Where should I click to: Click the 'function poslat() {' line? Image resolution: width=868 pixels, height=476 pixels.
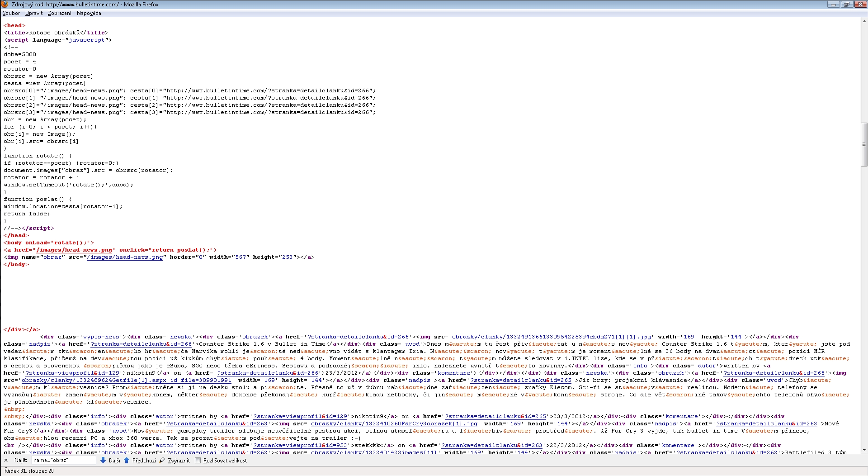click(x=38, y=199)
